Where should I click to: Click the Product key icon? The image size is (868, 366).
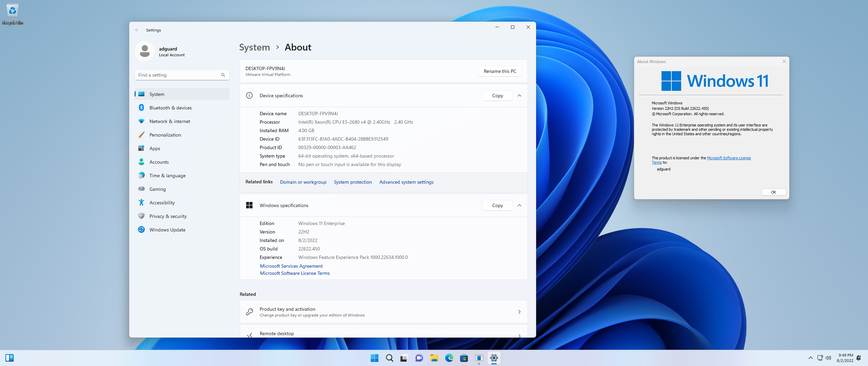pyautogui.click(x=249, y=312)
